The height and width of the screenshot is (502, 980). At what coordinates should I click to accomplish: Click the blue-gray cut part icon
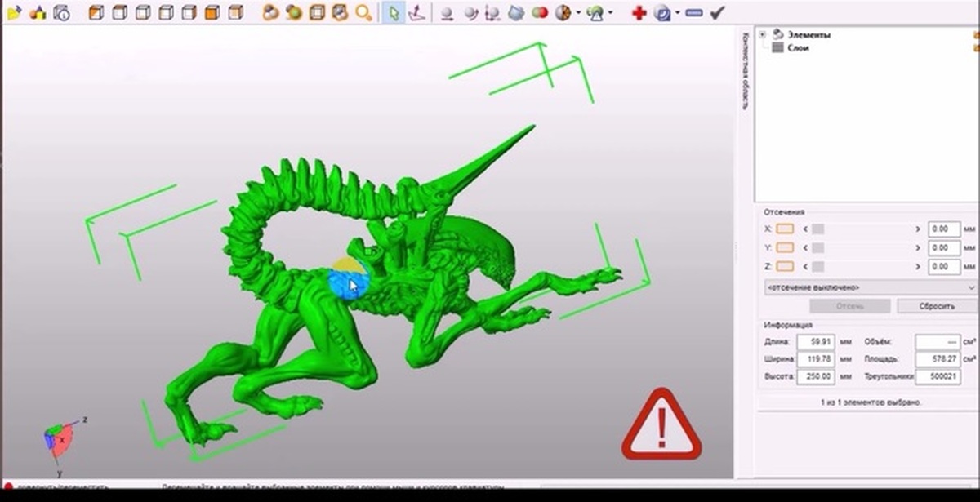tap(516, 13)
